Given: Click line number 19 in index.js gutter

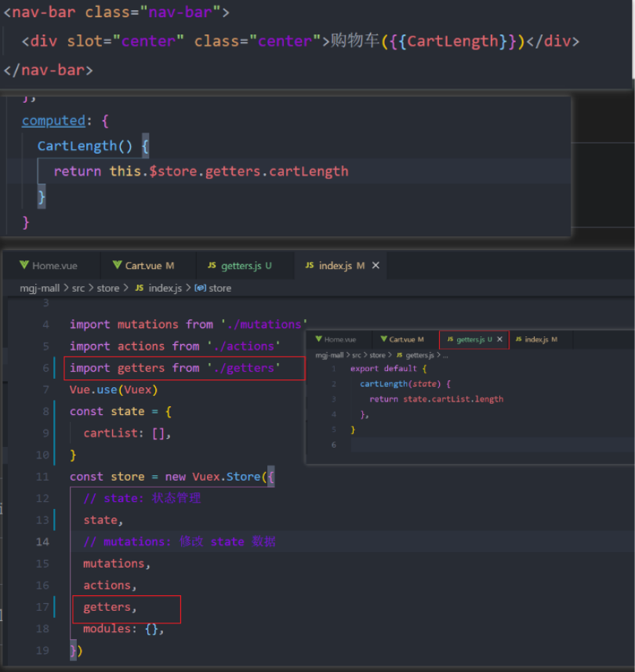Looking at the screenshot, I should [x=43, y=651].
